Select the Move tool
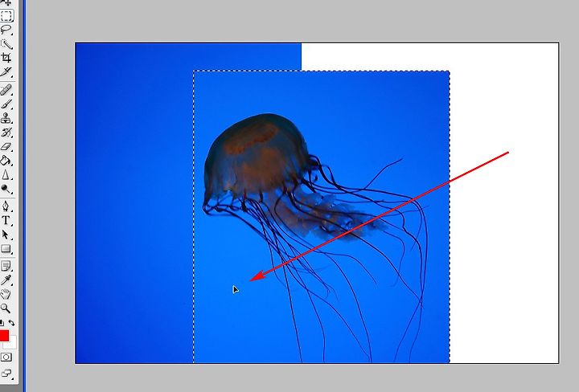 (6, 3)
